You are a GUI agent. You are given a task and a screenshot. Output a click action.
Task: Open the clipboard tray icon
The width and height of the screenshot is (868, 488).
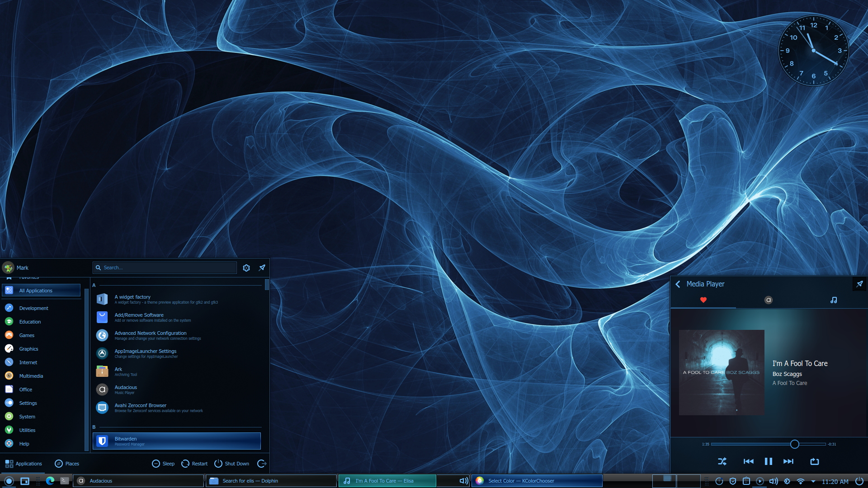(x=746, y=481)
